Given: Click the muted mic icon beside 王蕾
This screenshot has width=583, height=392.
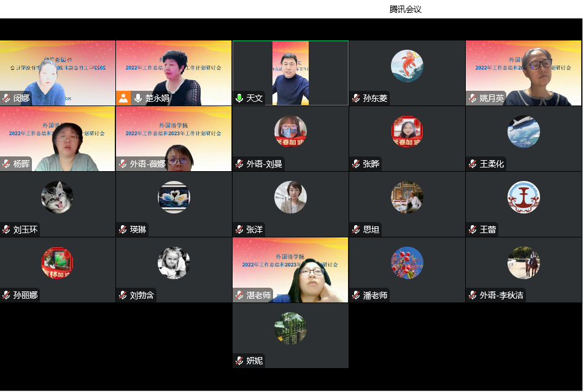Looking at the screenshot, I should point(473,229).
